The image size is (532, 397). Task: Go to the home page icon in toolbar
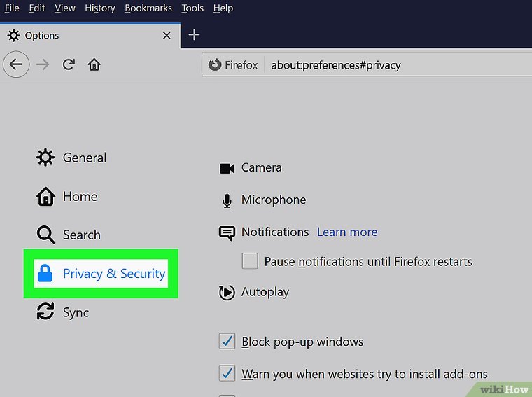click(94, 64)
